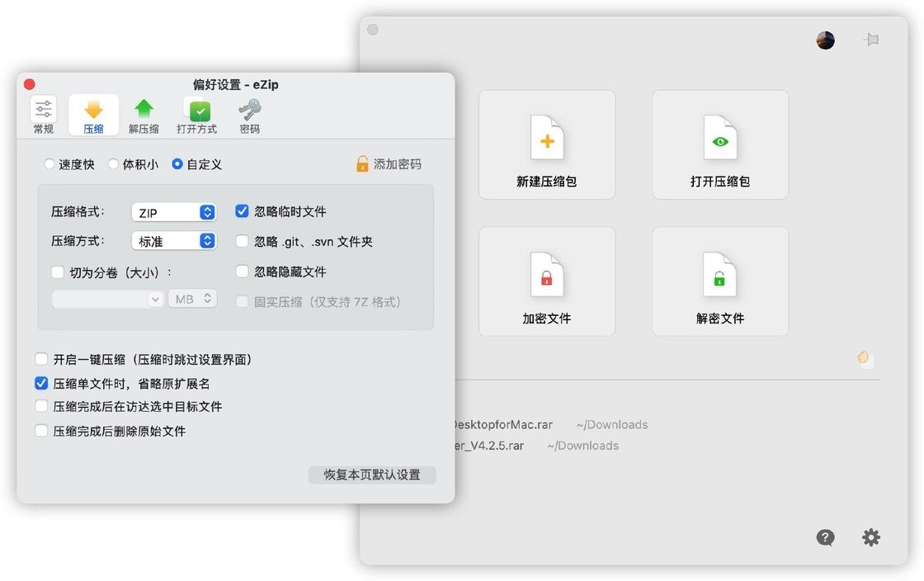Check 压缩完成后在访达选中目标文件
Screen dimensions: 924x581
click(41, 406)
